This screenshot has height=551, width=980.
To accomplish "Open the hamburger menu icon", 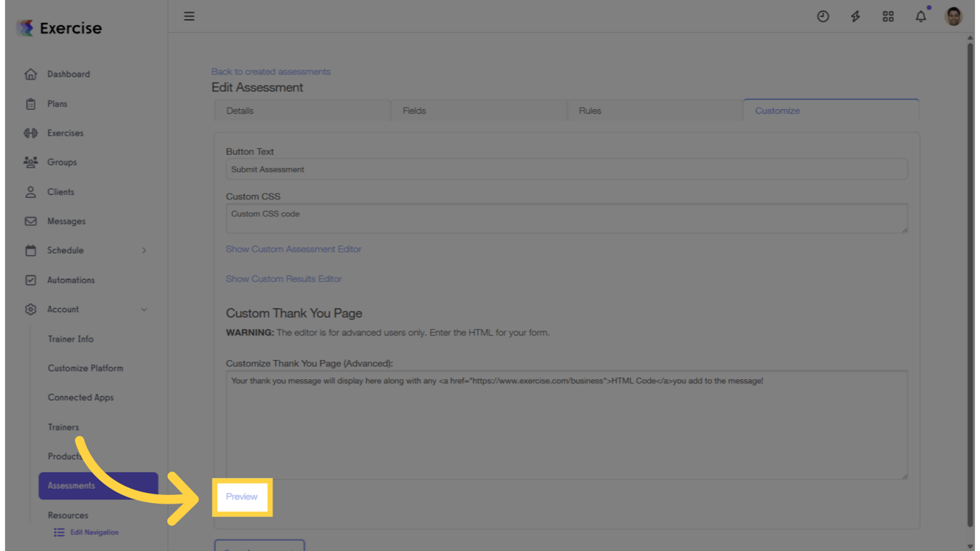I will [189, 16].
